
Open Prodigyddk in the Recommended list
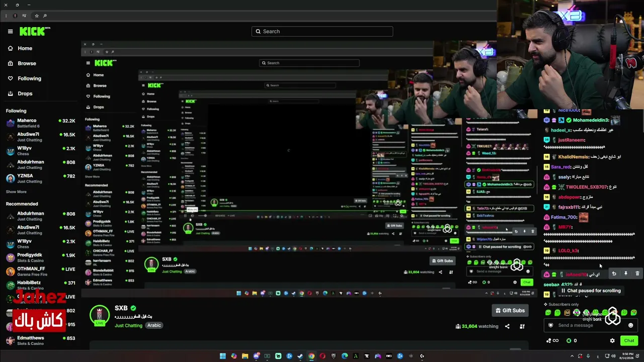point(40,257)
